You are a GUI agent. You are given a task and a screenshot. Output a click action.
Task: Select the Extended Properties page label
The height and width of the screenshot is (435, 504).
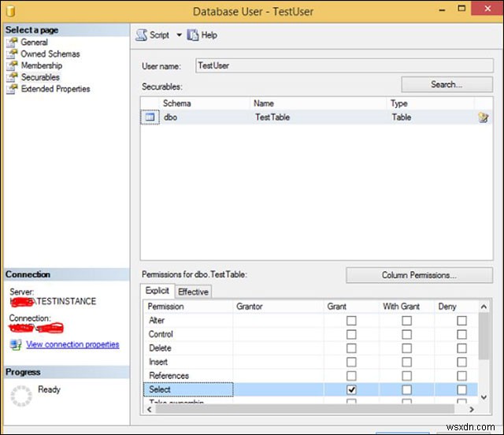click(x=55, y=88)
